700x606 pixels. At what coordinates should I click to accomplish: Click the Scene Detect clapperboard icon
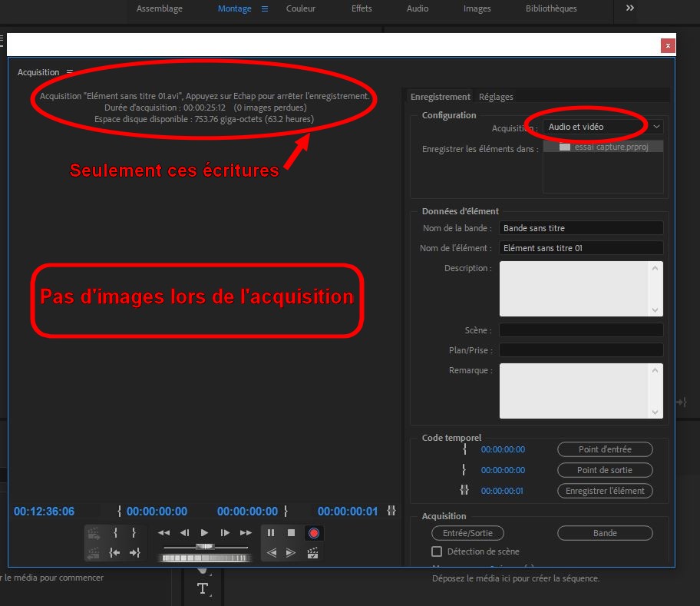click(x=312, y=552)
